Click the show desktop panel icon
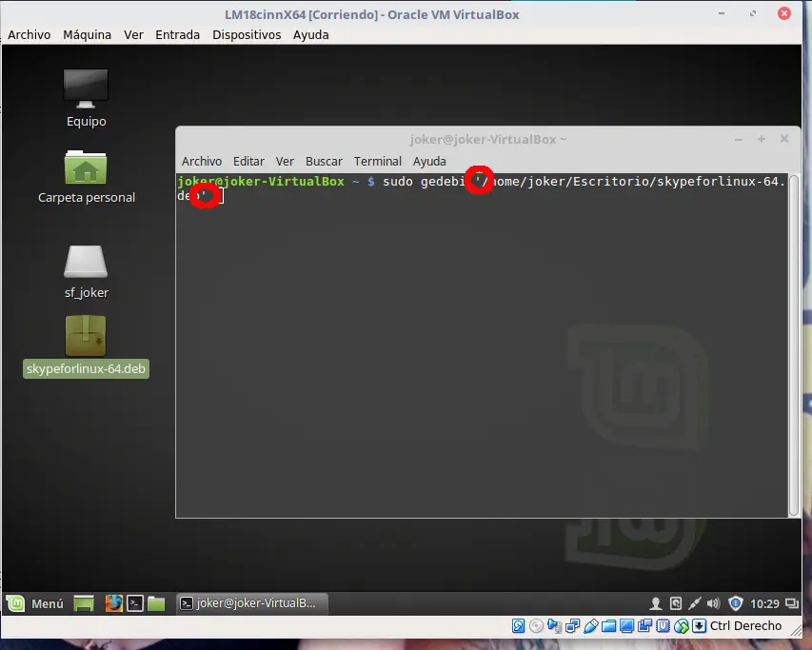 (x=84, y=603)
